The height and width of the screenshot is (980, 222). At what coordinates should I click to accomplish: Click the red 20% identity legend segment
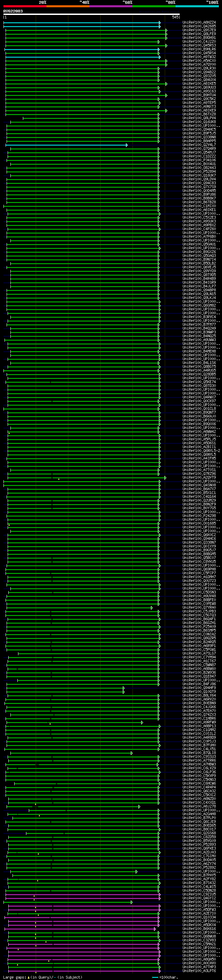click(x=25, y=6)
